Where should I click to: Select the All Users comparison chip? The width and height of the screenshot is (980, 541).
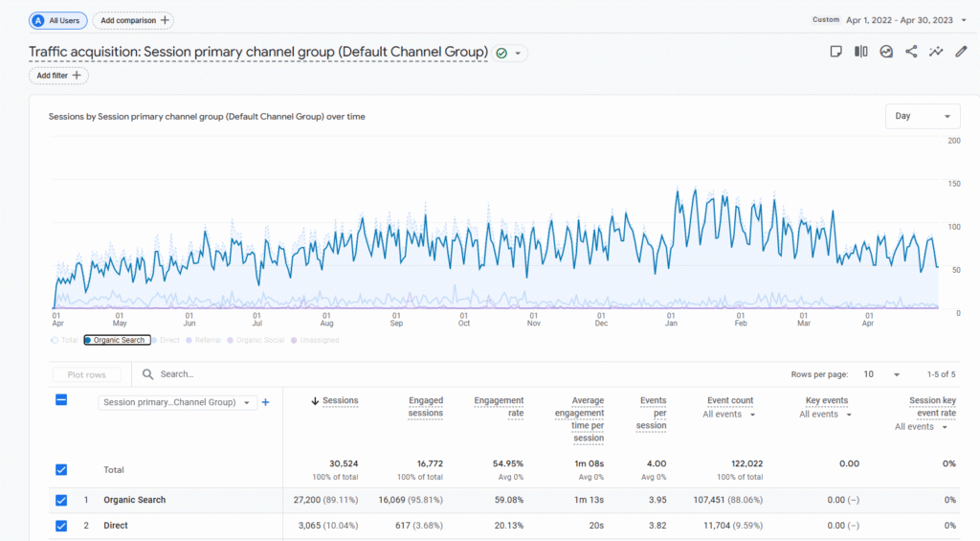point(58,21)
